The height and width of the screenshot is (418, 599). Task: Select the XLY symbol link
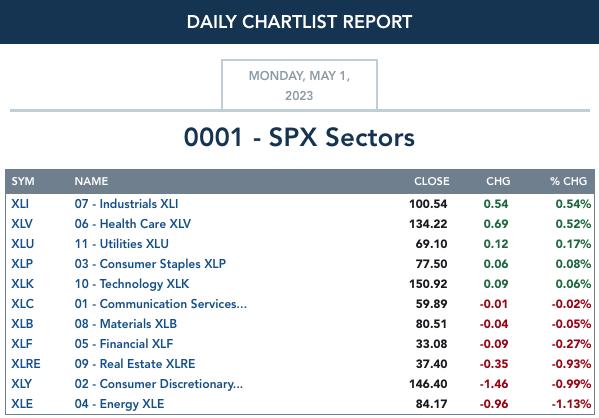pos(22,384)
